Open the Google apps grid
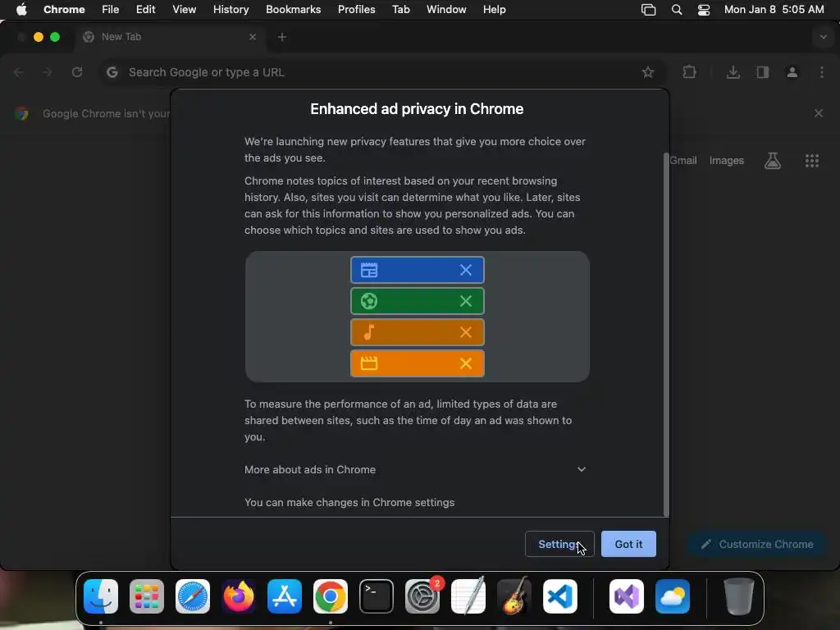840x630 pixels. (812, 160)
